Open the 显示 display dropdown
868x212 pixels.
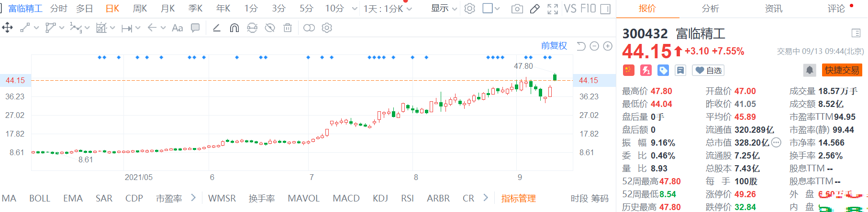(x=444, y=9)
